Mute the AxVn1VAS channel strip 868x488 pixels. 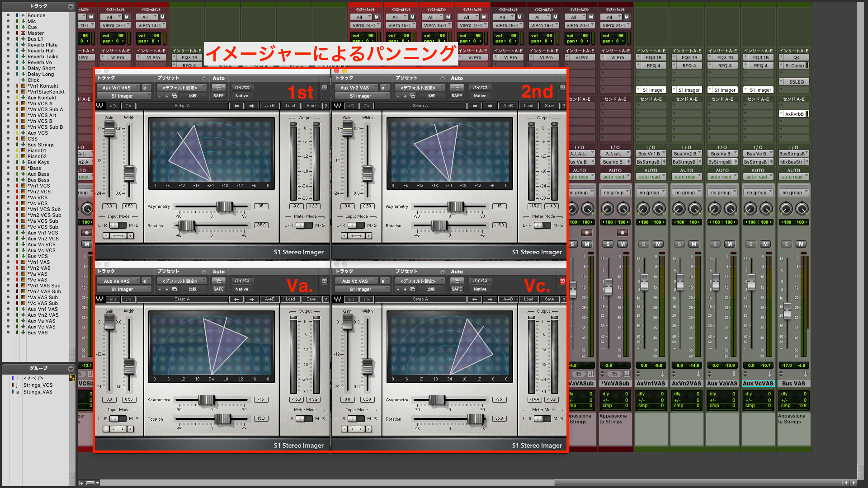click(x=658, y=244)
